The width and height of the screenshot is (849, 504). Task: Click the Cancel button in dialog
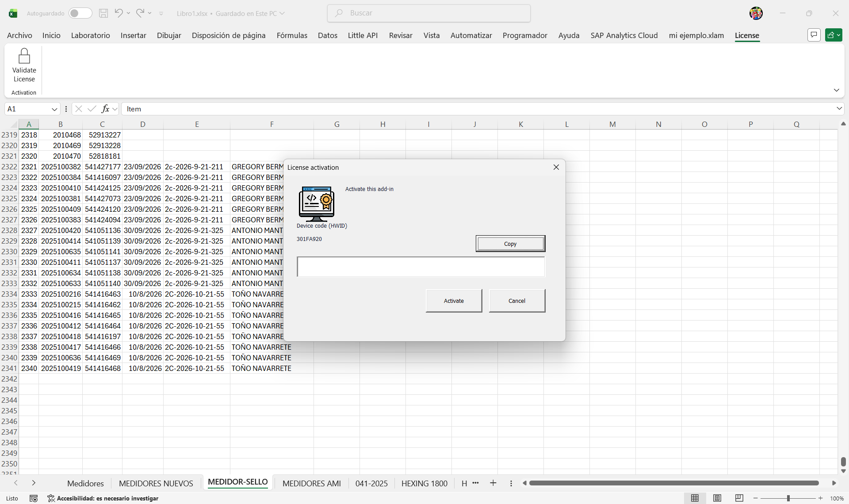pyautogui.click(x=517, y=301)
